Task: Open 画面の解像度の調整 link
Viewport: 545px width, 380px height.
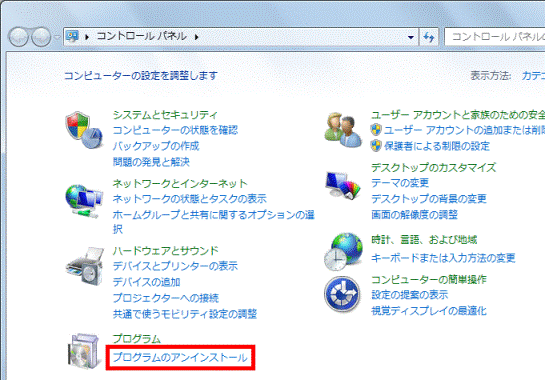Action: pos(414,215)
